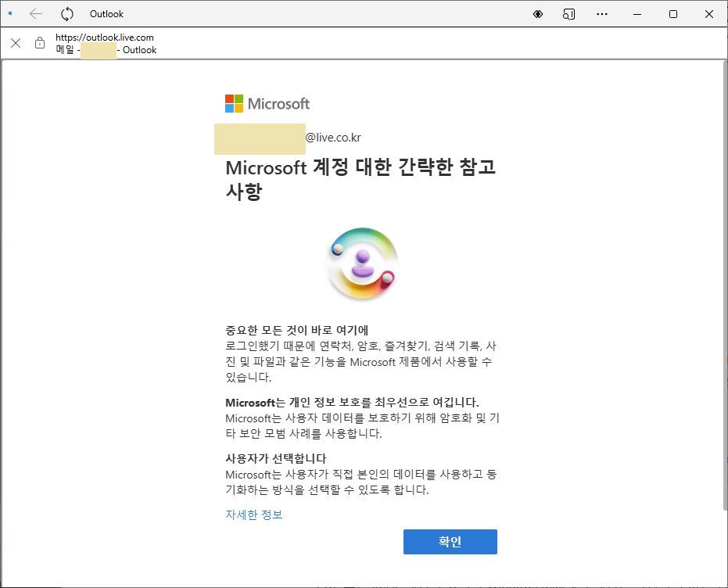Click 'Microsoft는 개인 정보 보호를 최우선으로 여깁니다.' heading
The width and height of the screenshot is (728, 588).
(x=352, y=402)
